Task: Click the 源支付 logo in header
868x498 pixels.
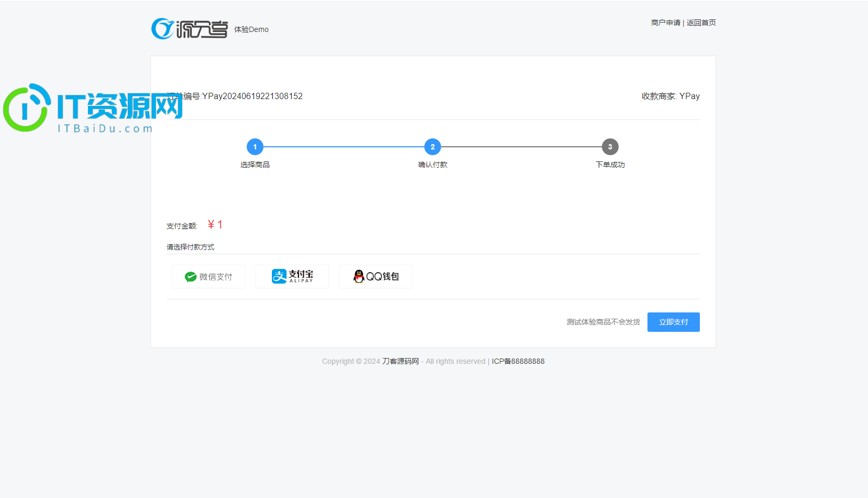Action: (190, 29)
